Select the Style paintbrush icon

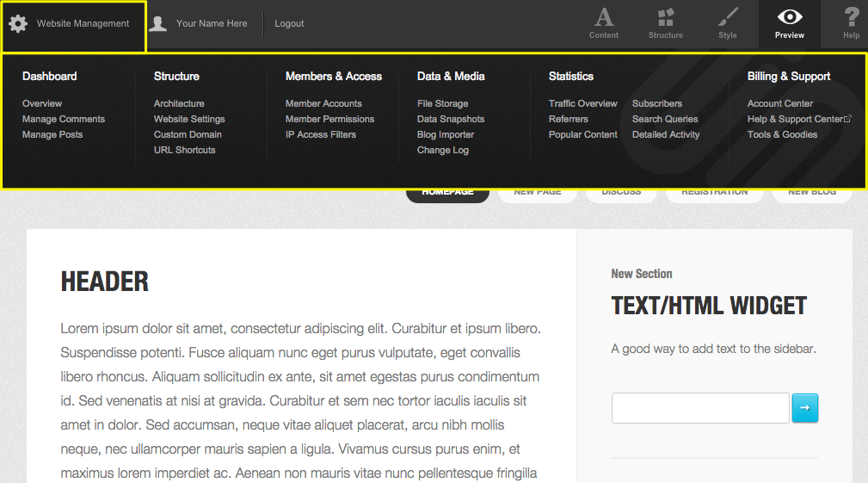point(728,18)
